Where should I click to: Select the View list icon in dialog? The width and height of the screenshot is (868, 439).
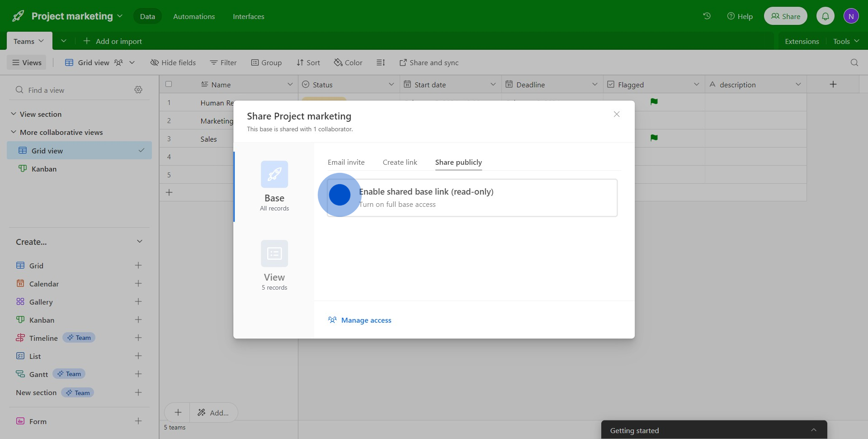click(274, 253)
